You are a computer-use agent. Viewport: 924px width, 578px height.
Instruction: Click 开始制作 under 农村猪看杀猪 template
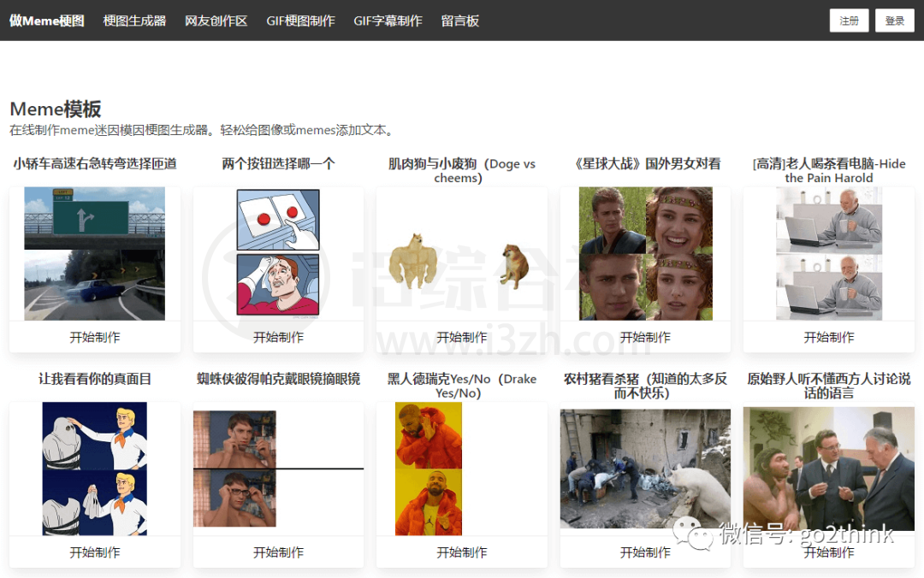[x=645, y=552]
